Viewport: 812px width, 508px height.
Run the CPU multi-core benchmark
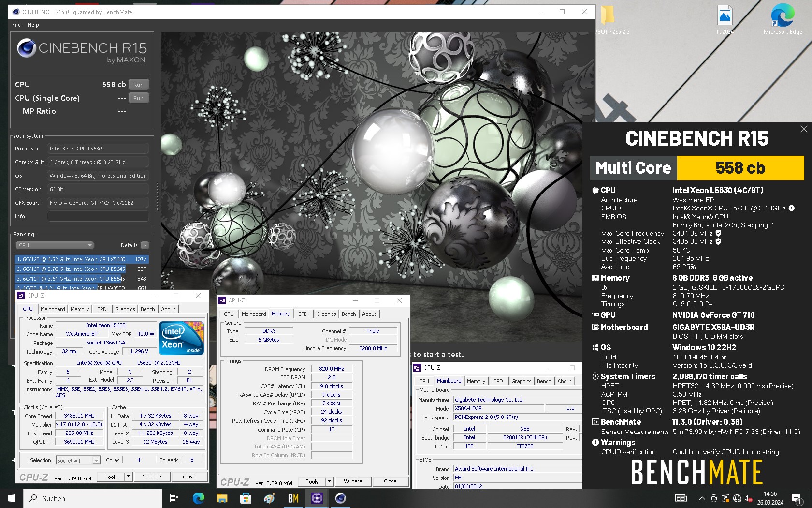[139, 85]
